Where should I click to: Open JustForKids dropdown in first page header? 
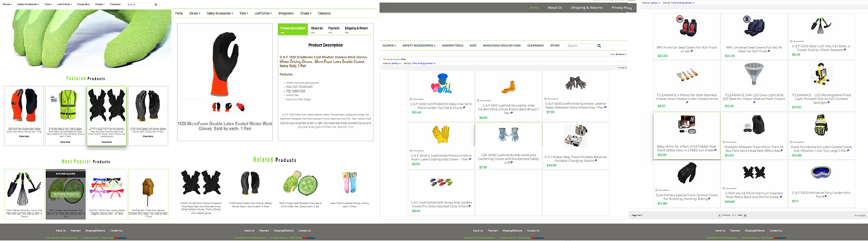tap(64, 4)
